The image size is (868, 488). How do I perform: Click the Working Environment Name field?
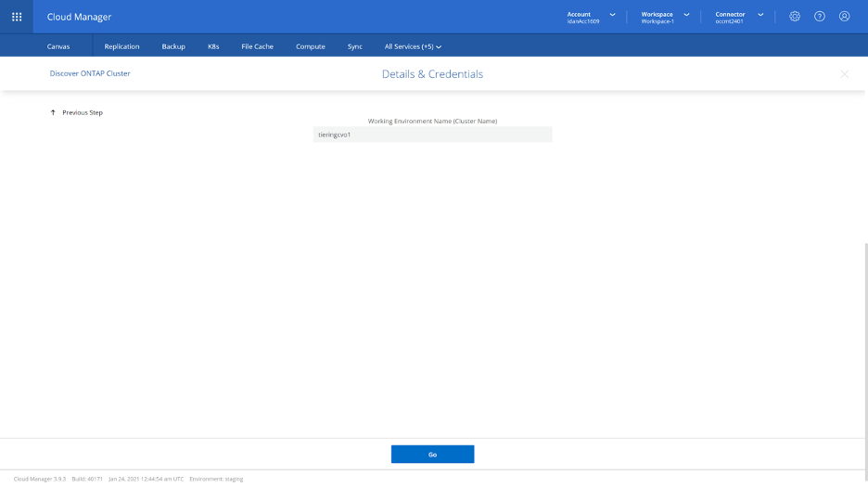pyautogui.click(x=432, y=135)
